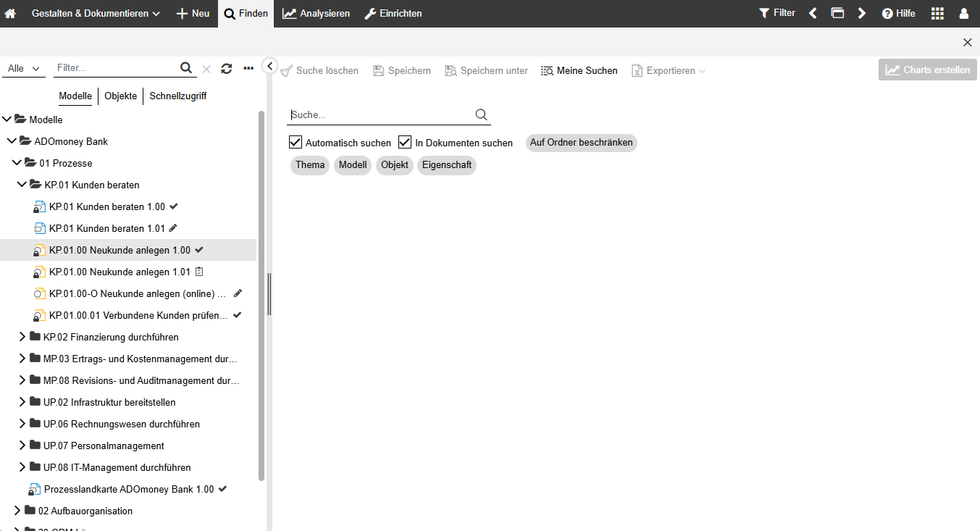980x531 pixels.
Task: Click the Home icon top left
Action: 10,13
